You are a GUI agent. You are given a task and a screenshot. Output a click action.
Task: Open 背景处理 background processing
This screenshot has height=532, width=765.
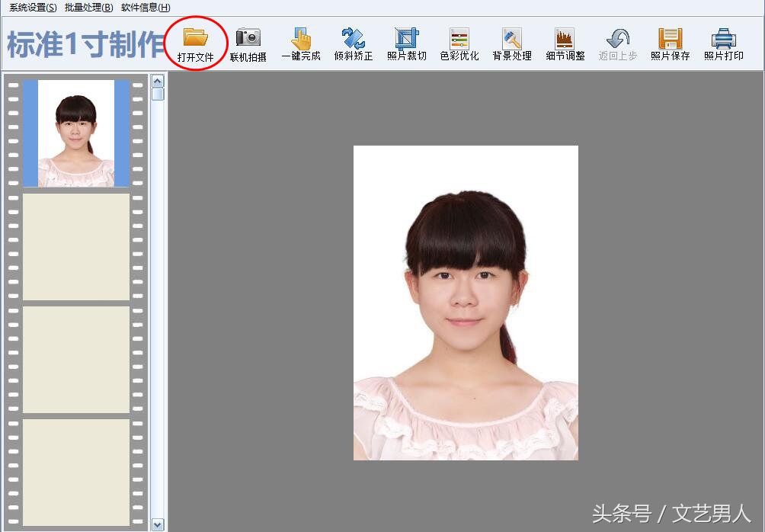(x=512, y=44)
